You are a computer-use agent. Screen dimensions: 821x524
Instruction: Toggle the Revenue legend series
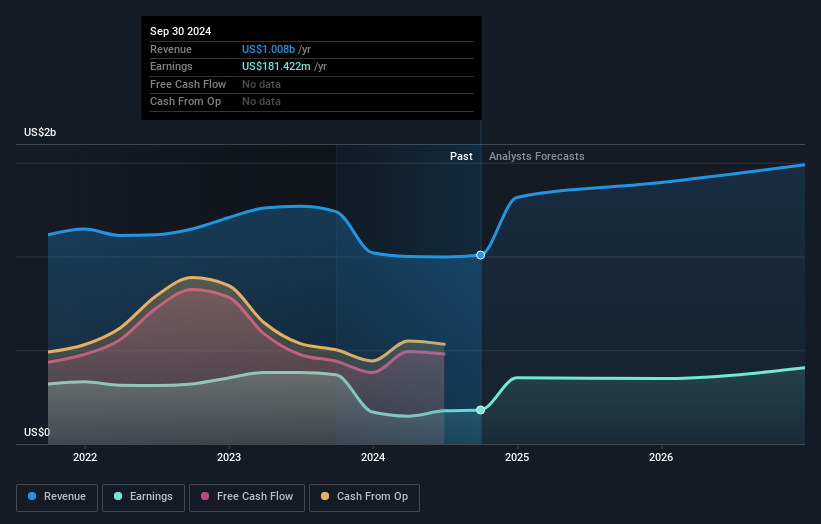57,497
